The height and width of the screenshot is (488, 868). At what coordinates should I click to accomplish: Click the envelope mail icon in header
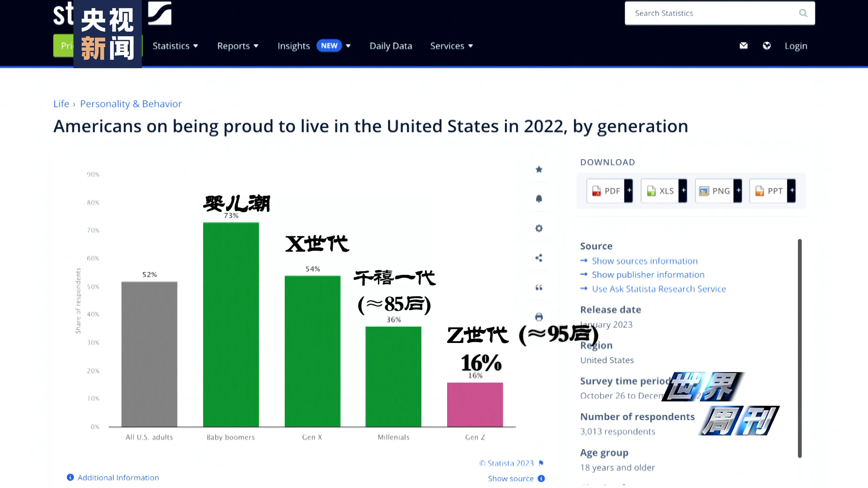tap(744, 46)
